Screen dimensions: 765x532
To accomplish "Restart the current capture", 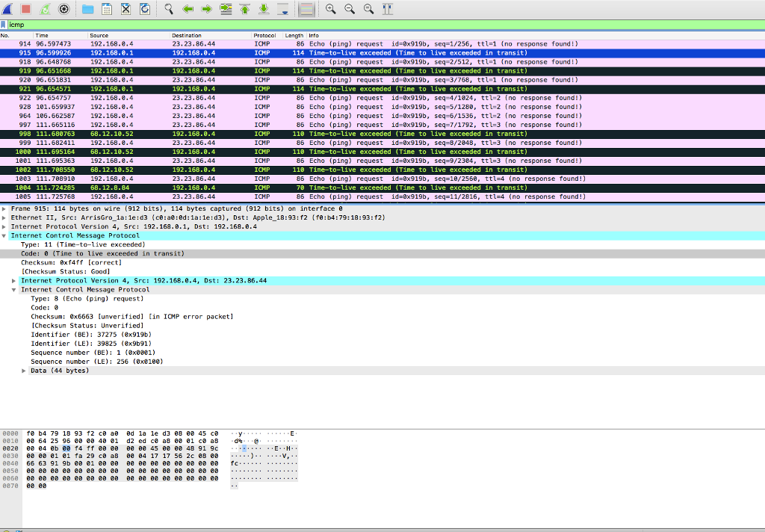I will pos(45,9).
